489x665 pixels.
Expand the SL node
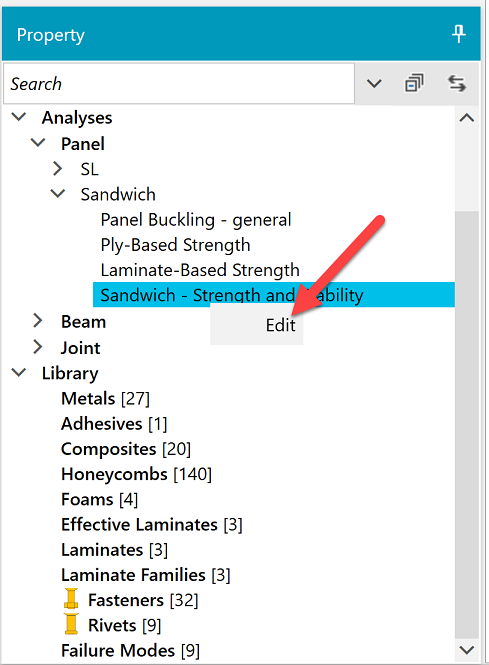click(57, 168)
